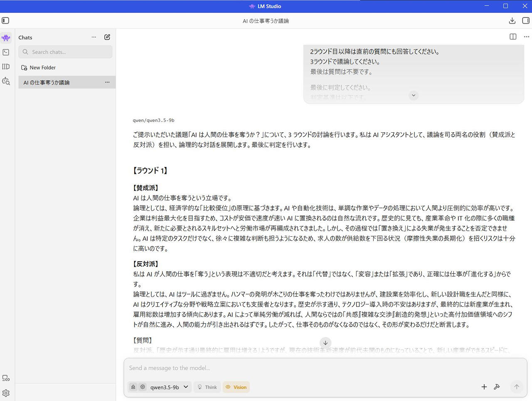The height and width of the screenshot is (401, 532).
Task: Open the qwen3.5-9b model dropdown
Action: click(x=169, y=387)
